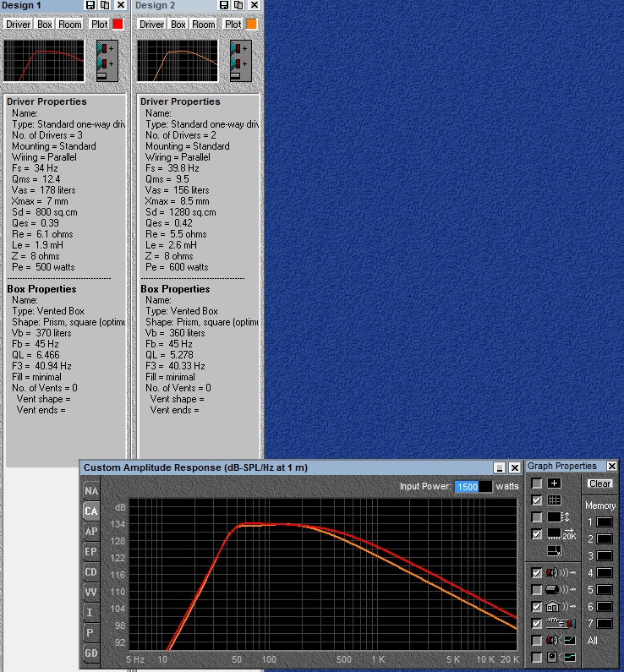Click the Design 1 red response thumbnail graph
This screenshot has width=624, height=672.
(x=44, y=60)
